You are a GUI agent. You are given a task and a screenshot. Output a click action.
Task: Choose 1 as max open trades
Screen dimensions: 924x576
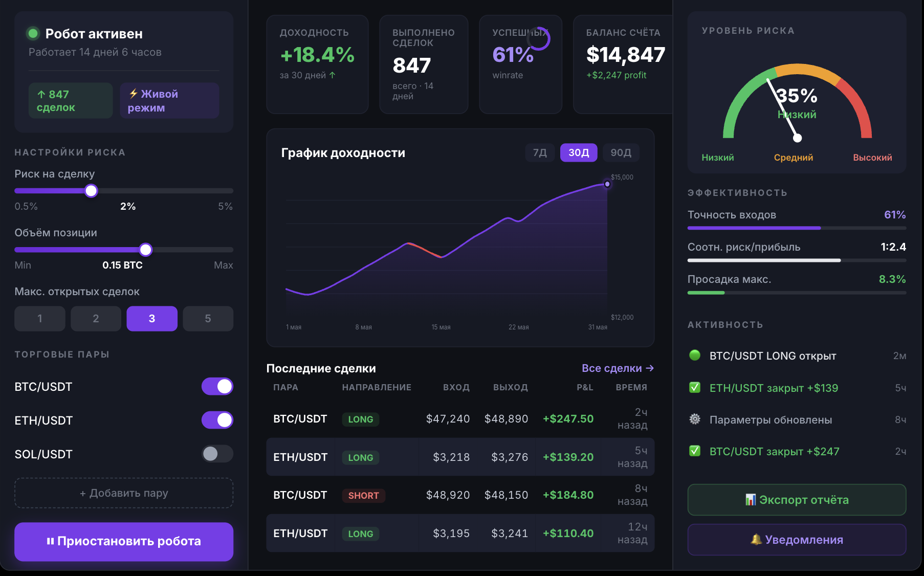(x=40, y=319)
